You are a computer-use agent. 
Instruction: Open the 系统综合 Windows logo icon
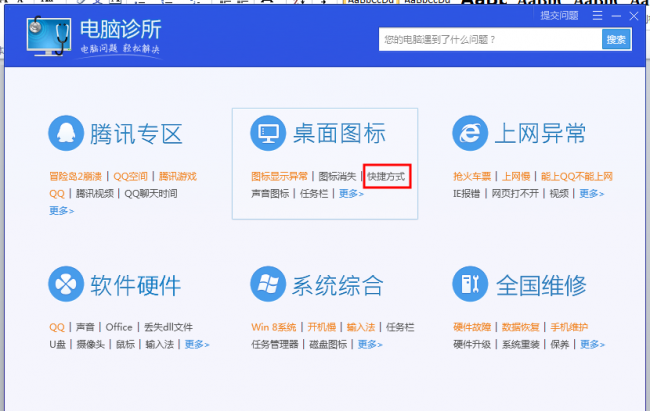[268, 284]
